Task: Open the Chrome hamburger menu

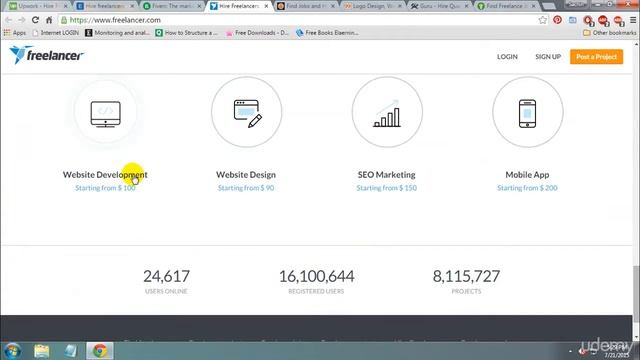Action: [633, 20]
